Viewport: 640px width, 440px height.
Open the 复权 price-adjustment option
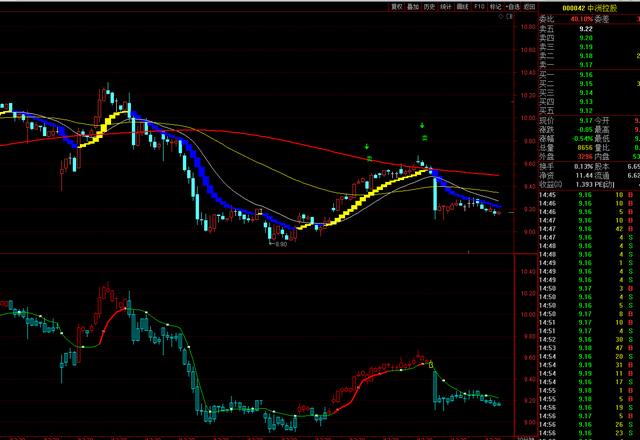(397, 7)
